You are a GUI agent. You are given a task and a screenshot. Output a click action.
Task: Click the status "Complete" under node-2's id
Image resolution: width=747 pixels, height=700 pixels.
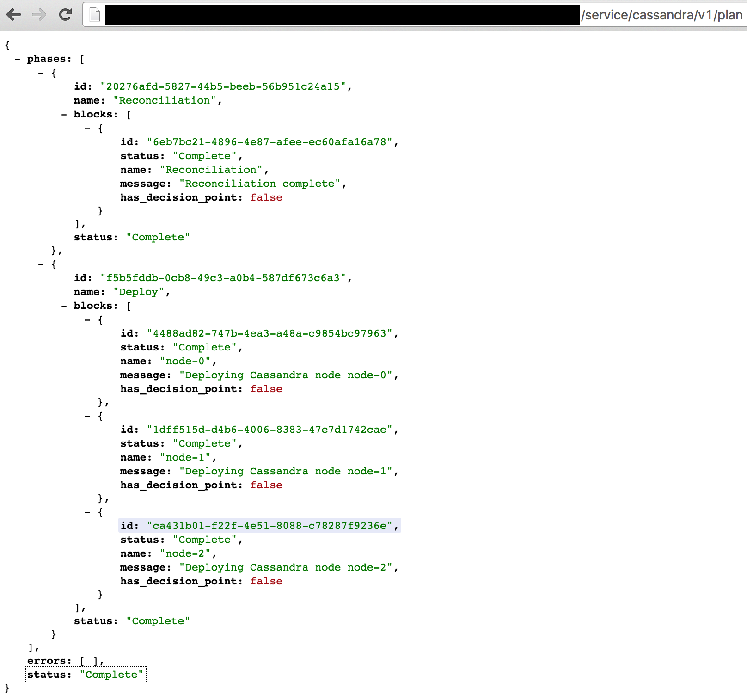click(x=181, y=540)
